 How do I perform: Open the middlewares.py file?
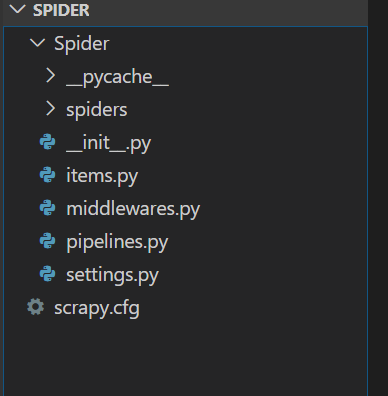(133, 209)
